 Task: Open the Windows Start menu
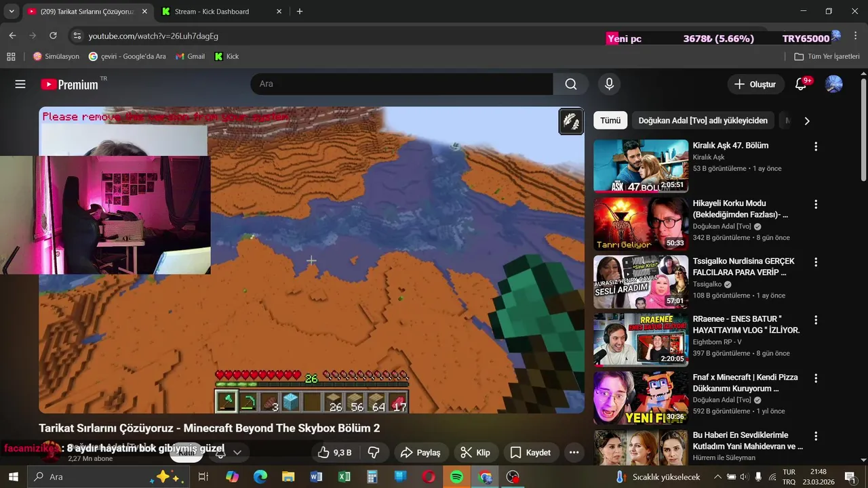click(13, 477)
